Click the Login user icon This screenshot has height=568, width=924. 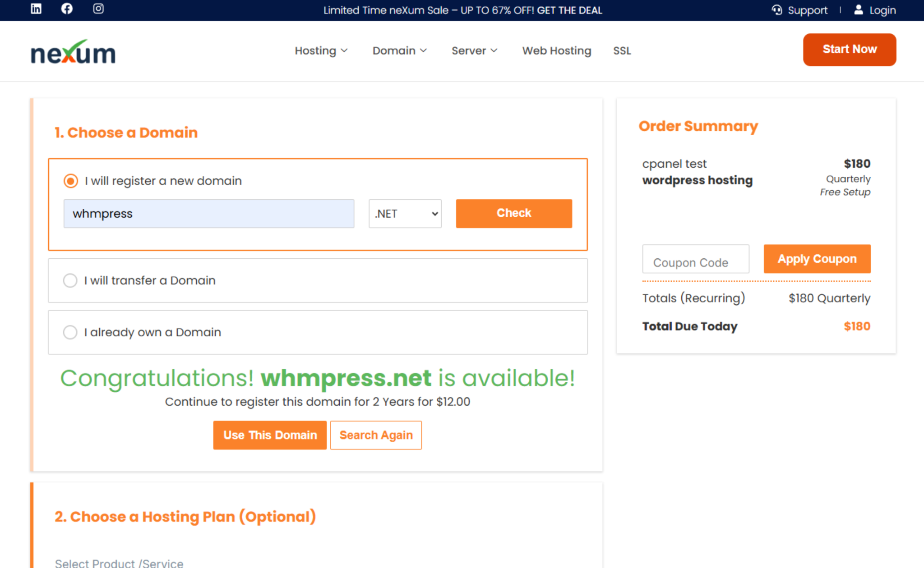click(x=858, y=10)
